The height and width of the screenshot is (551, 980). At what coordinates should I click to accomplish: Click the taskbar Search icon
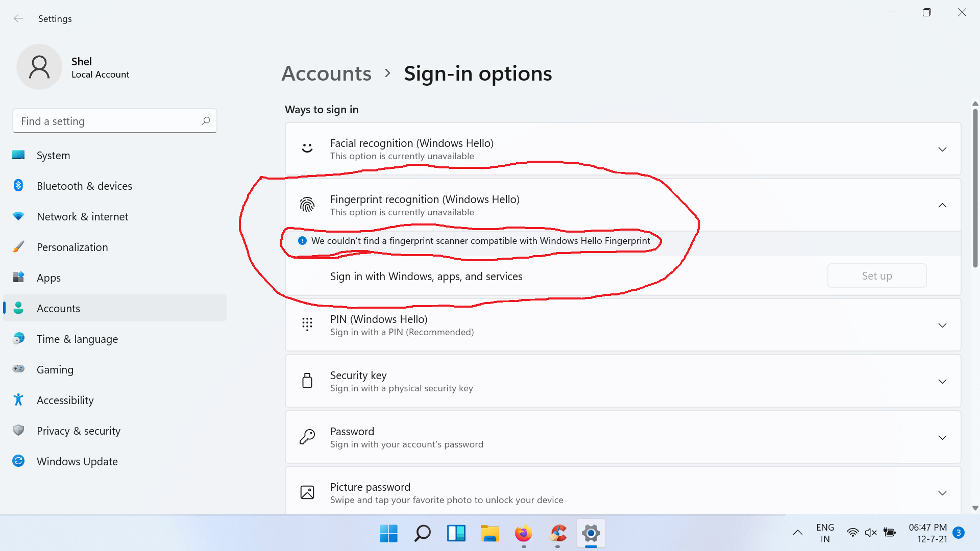click(x=422, y=534)
